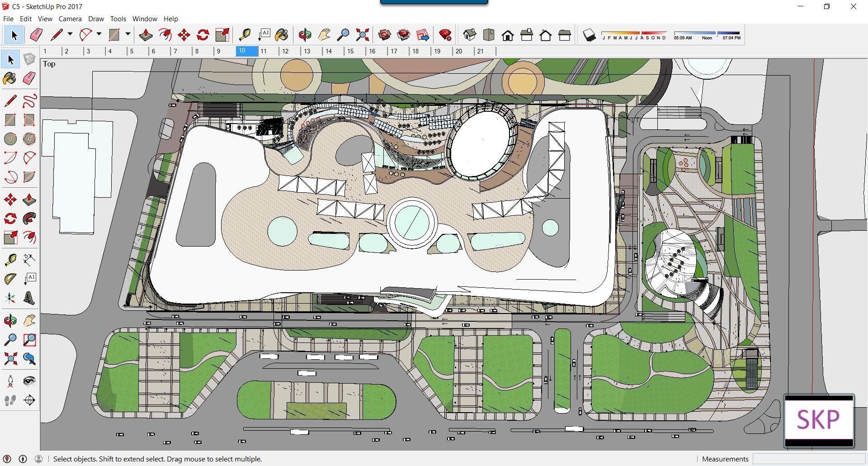
Task: Expand the Rectangle shape dropdown arrow
Action: click(x=128, y=34)
